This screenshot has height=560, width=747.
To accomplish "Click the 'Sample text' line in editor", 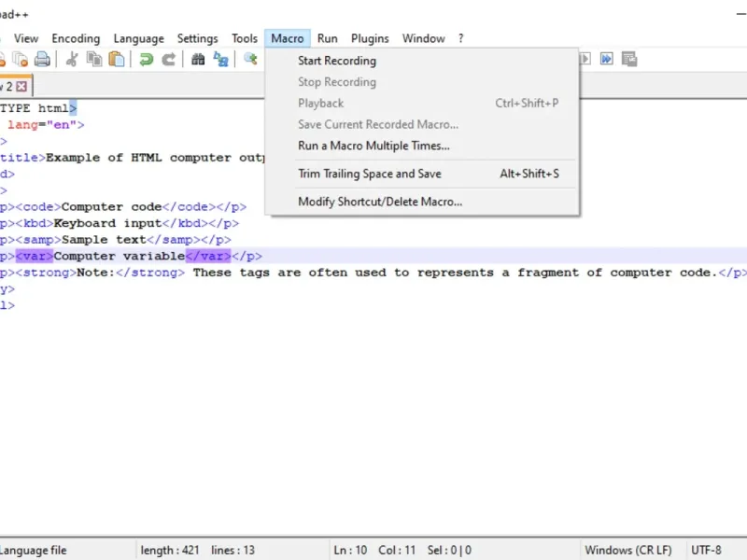I will click(x=104, y=240).
